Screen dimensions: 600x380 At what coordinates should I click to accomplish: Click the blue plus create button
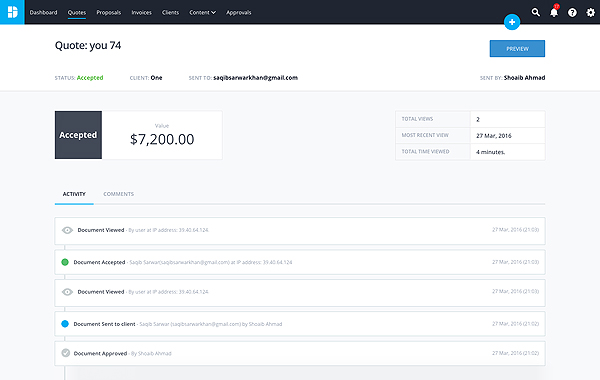point(512,22)
